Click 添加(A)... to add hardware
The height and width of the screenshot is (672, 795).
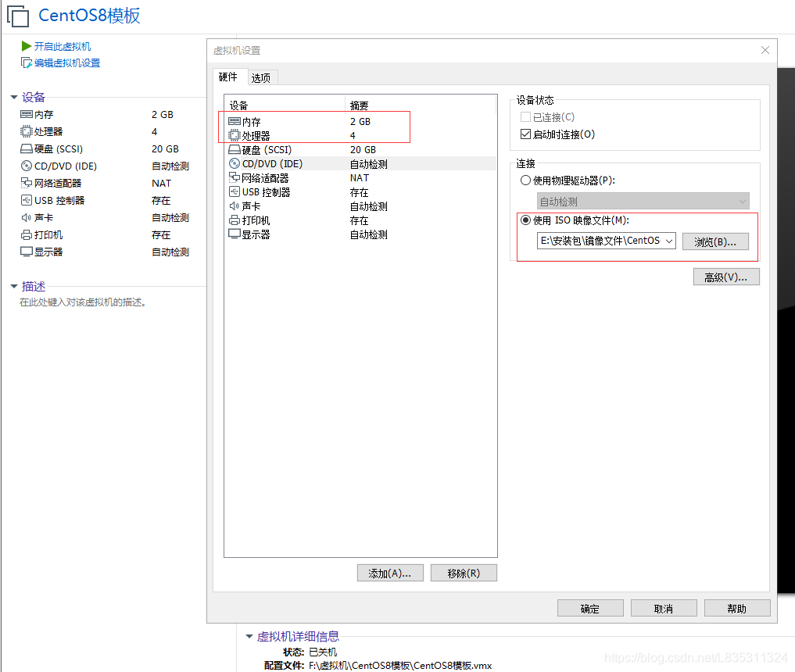[390, 574]
